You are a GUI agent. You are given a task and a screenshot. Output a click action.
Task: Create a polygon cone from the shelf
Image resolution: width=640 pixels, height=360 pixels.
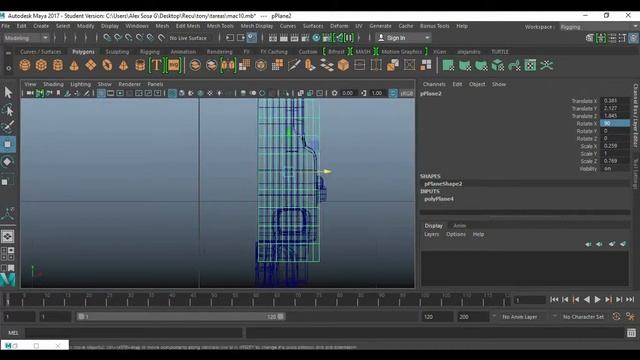click(x=74, y=65)
